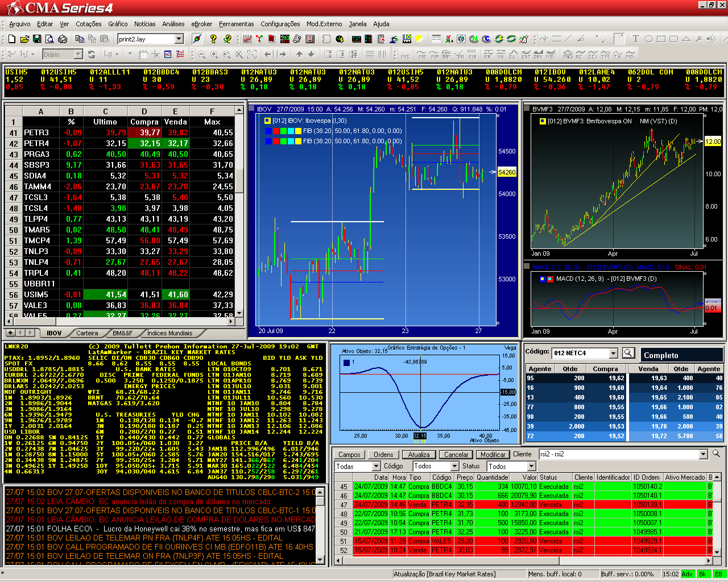Click the search magnifier beside 012 NETC4
Image resolution: width=728 pixels, height=582 pixels.
tap(628, 353)
